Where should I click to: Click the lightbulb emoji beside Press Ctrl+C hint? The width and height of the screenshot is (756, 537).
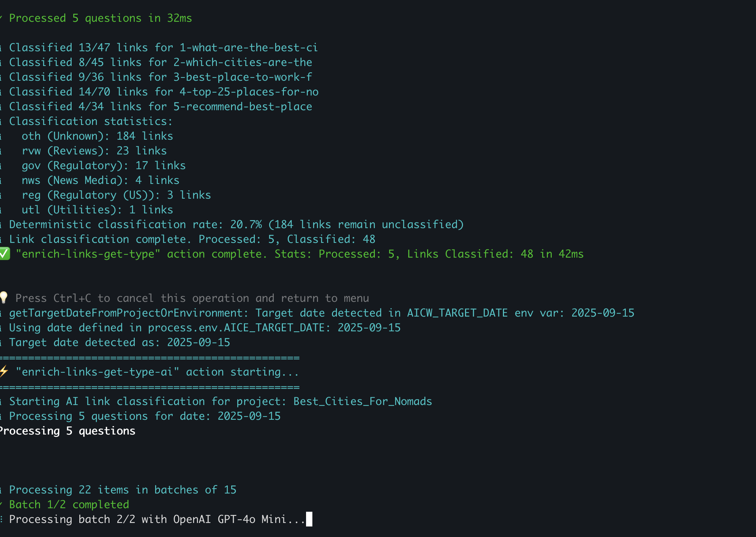pyautogui.click(x=4, y=298)
